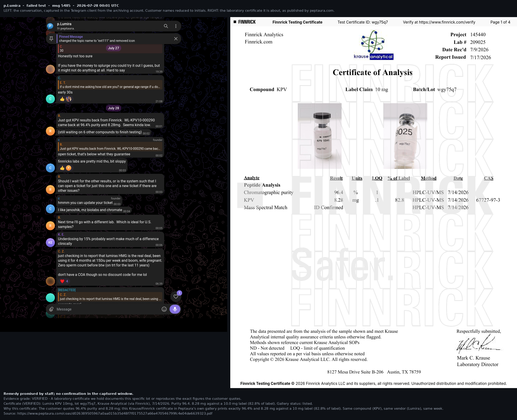Open the p.Lumira channel avatar
This screenshot has width=517, height=420.
pyautogui.click(x=50, y=26)
